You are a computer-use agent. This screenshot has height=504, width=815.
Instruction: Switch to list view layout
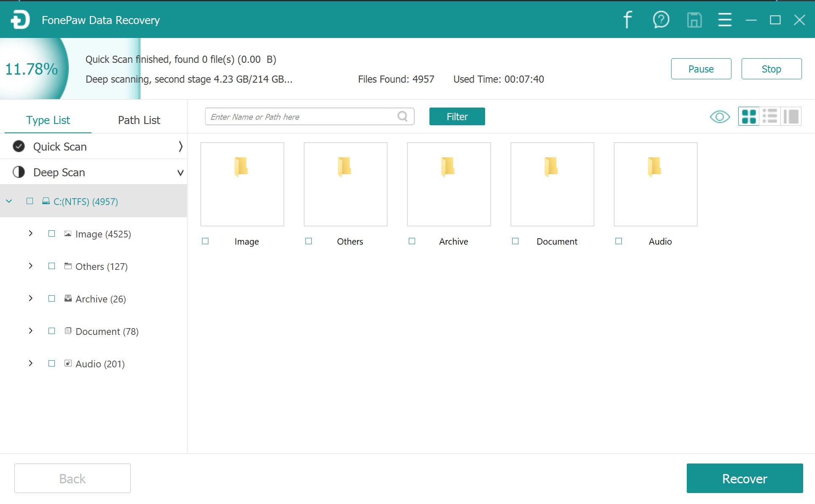pyautogui.click(x=770, y=116)
